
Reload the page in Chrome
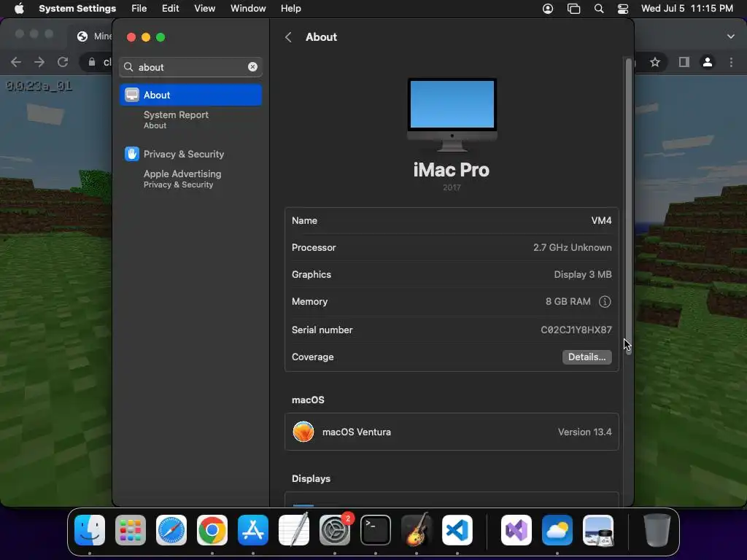(x=63, y=62)
